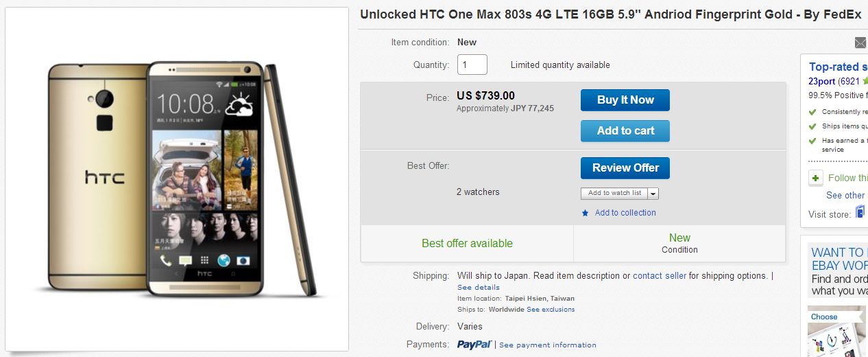Click the green plus Follow icon
This screenshot has width=868, height=357.
click(816, 178)
